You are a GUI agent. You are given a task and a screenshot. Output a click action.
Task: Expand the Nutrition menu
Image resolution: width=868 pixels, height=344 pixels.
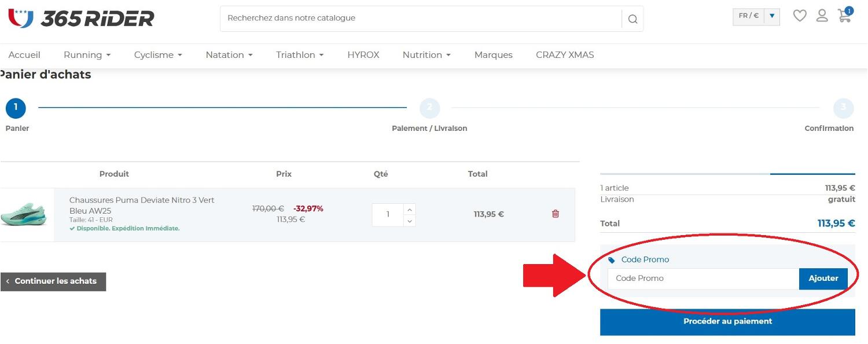(x=426, y=54)
